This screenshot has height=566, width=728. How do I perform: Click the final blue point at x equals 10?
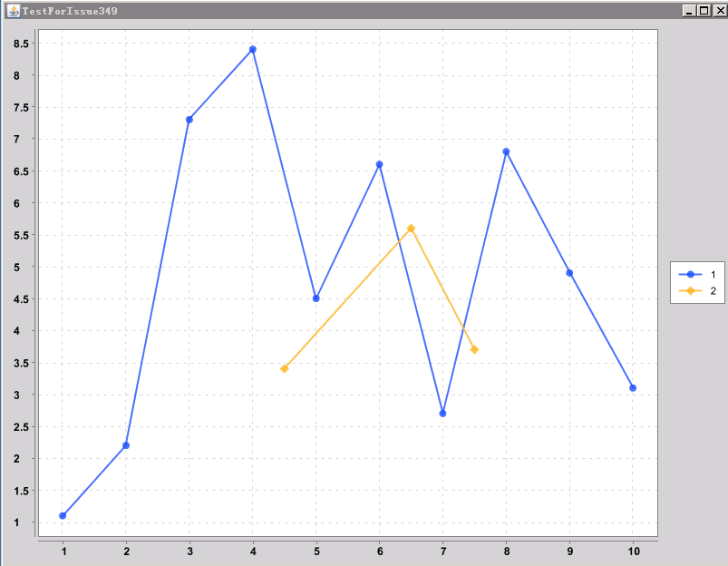click(x=632, y=385)
